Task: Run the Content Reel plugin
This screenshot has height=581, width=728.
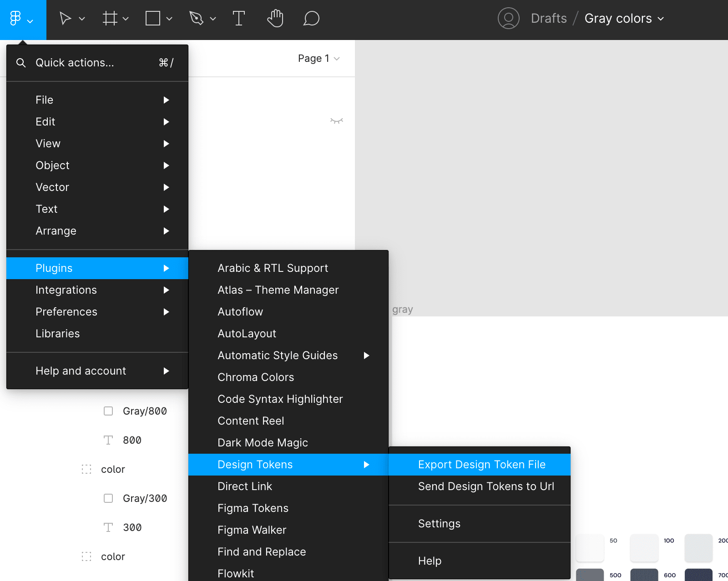Action: pyautogui.click(x=288, y=421)
